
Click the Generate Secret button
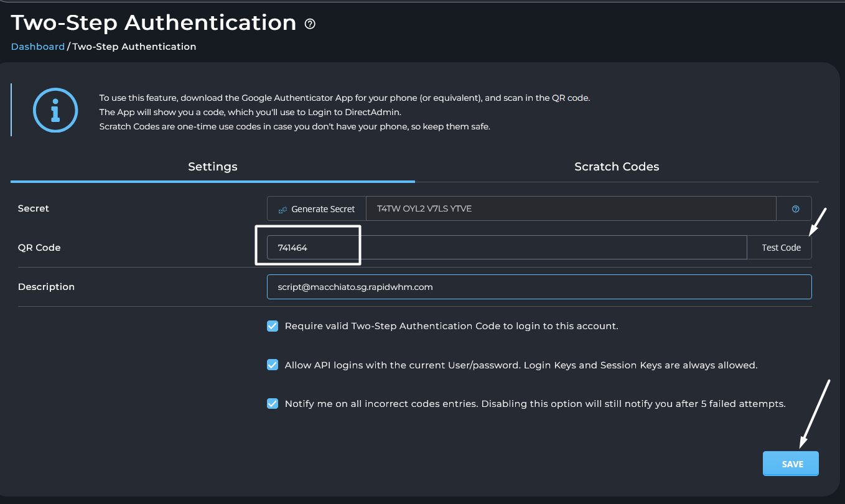tap(317, 209)
